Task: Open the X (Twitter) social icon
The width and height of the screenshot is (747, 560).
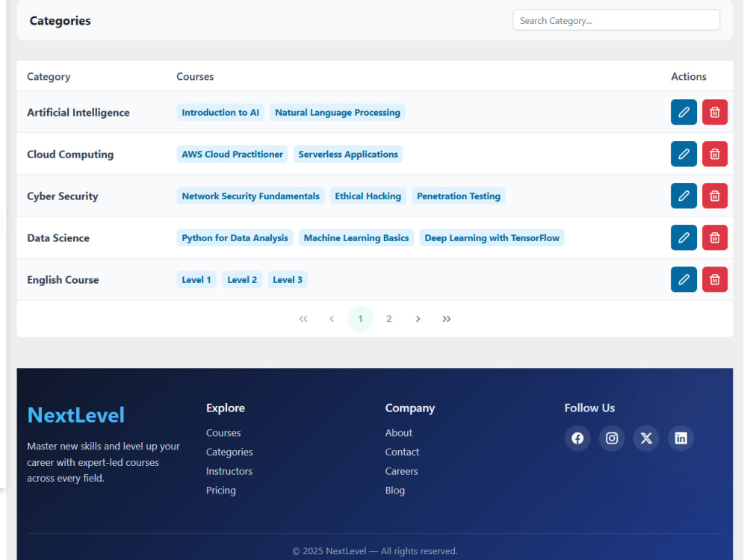Action: coord(645,438)
